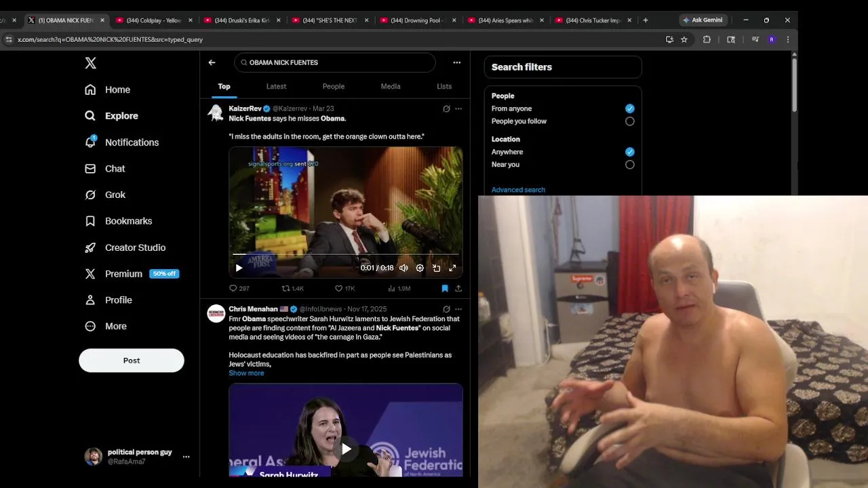Open Chrome three-dot menu
The width and height of the screenshot is (868, 488).
coord(787,39)
